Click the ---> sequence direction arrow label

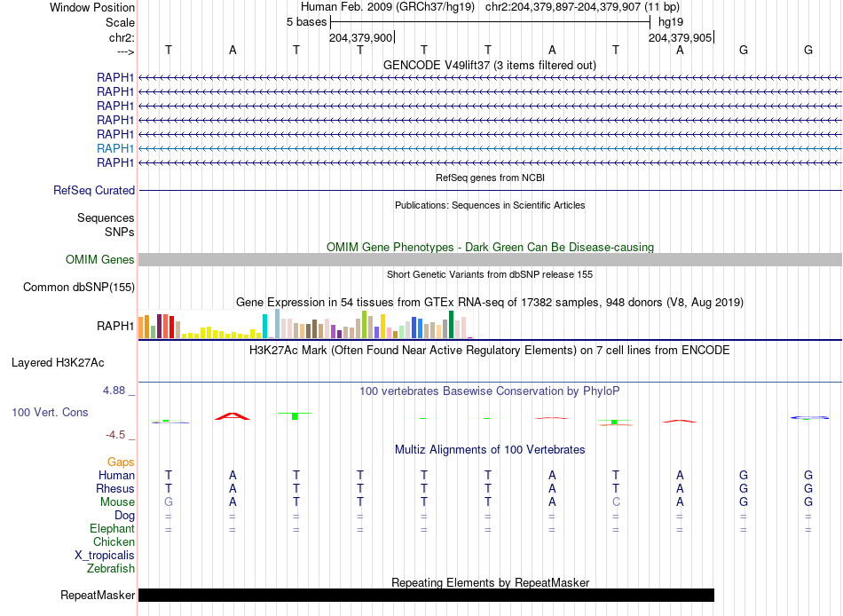[x=125, y=51]
